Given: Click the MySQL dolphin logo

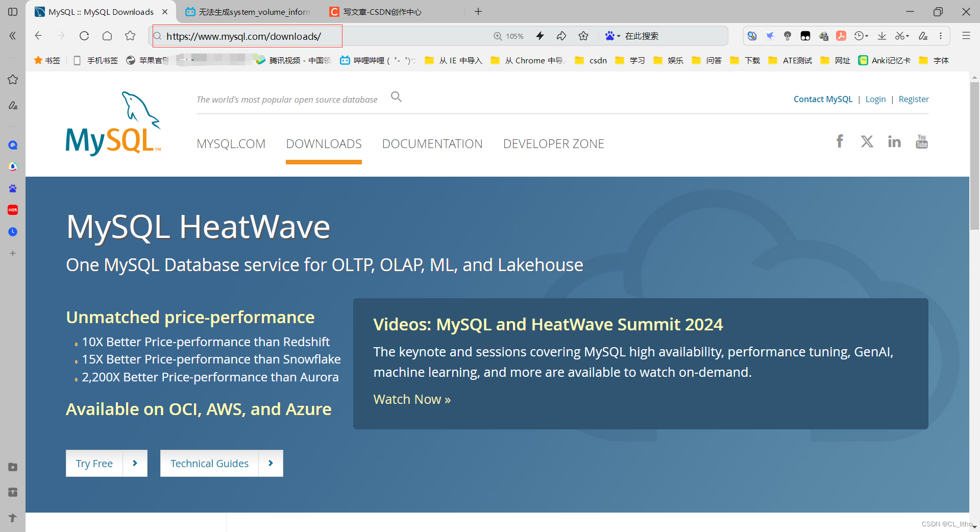Looking at the screenshot, I should tap(113, 124).
